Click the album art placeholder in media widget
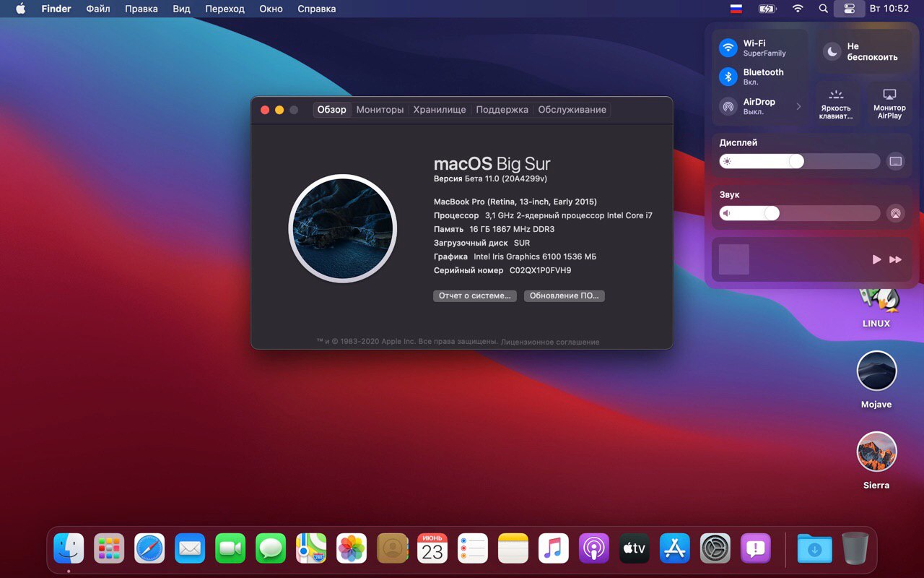This screenshot has width=924, height=578. 734,259
